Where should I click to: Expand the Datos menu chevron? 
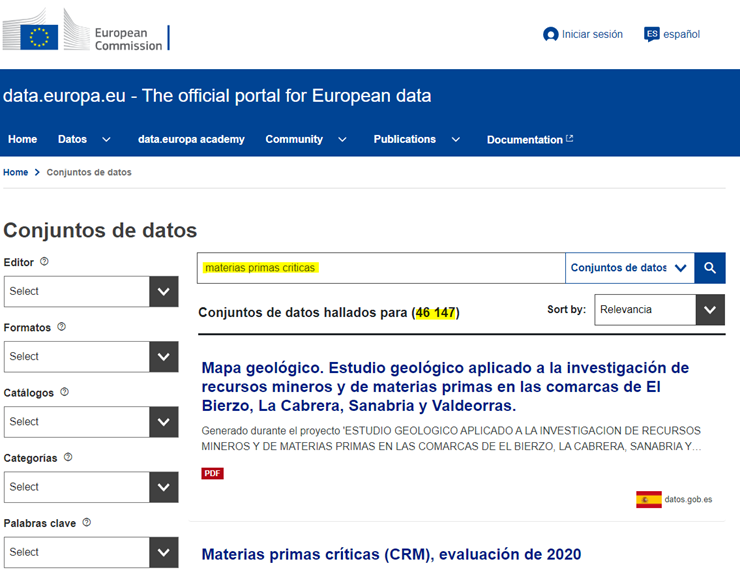pyautogui.click(x=106, y=139)
